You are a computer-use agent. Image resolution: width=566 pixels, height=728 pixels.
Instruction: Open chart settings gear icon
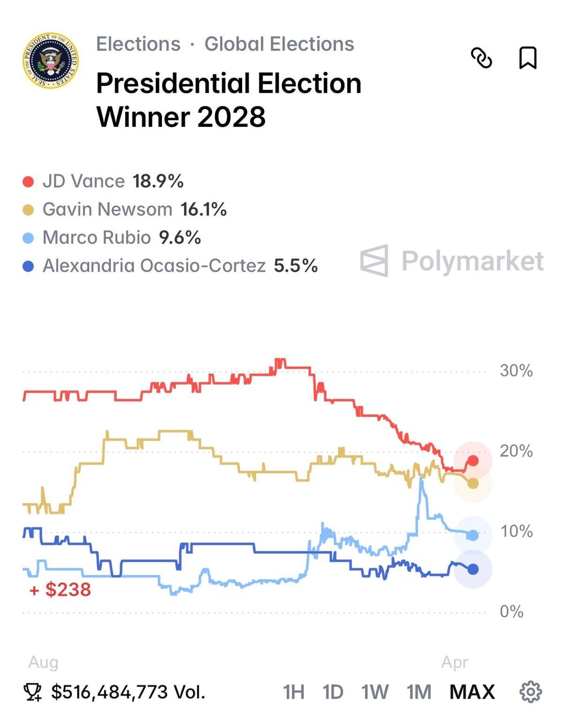[x=530, y=692]
